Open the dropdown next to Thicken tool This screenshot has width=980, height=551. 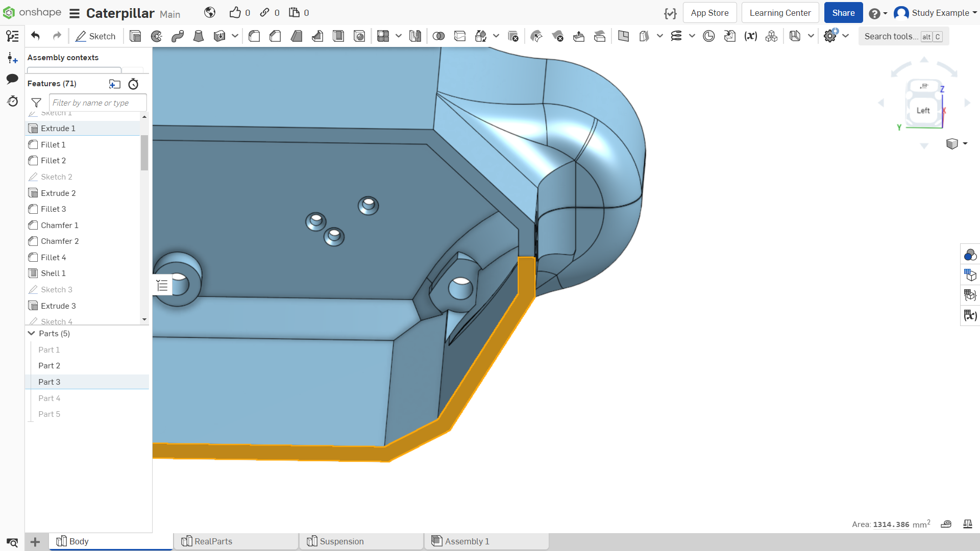235,36
